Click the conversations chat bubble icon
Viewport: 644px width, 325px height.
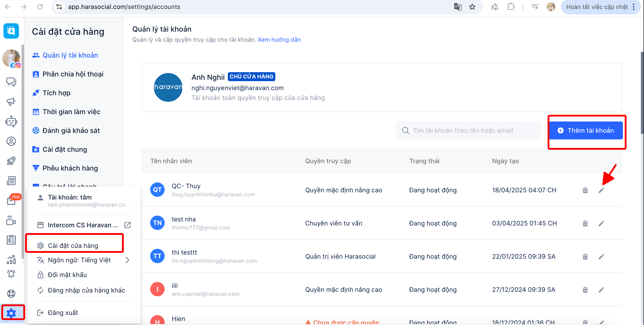[11, 82]
